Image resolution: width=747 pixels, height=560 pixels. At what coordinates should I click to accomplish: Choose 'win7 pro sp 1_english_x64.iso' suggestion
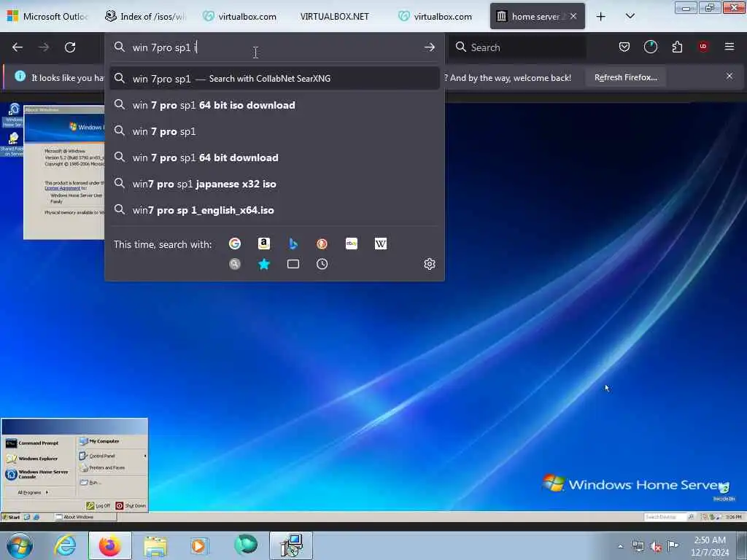coord(274,209)
